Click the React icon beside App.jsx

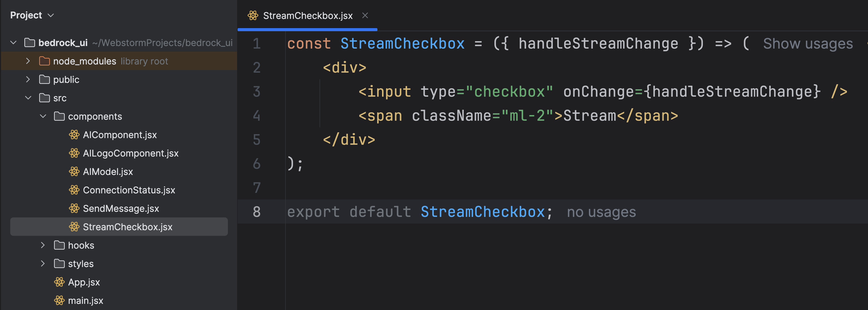(59, 282)
